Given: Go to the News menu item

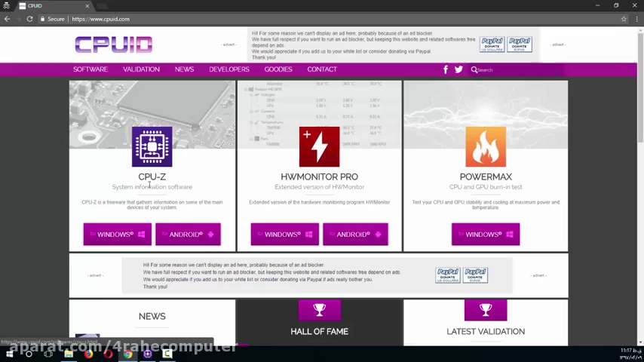Looking at the screenshot, I should (x=185, y=69).
